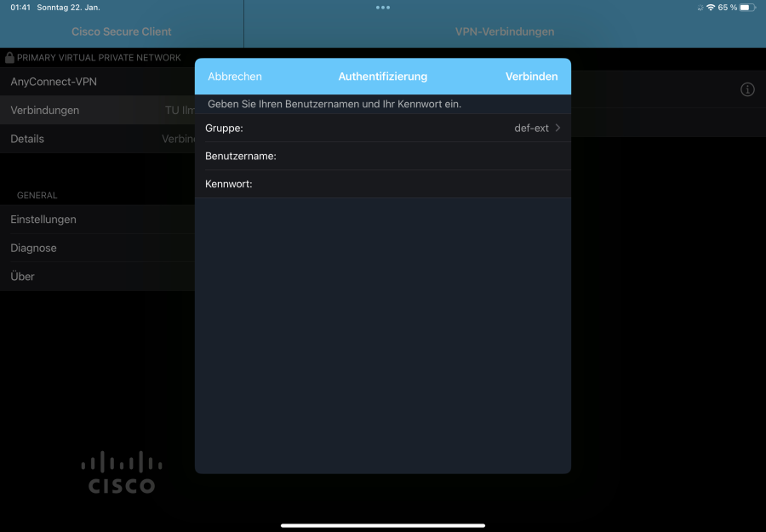The width and height of the screenshot is (766, 532).
Task: Tap Abbrechen to cancel authentication
Action: (235, 77)
